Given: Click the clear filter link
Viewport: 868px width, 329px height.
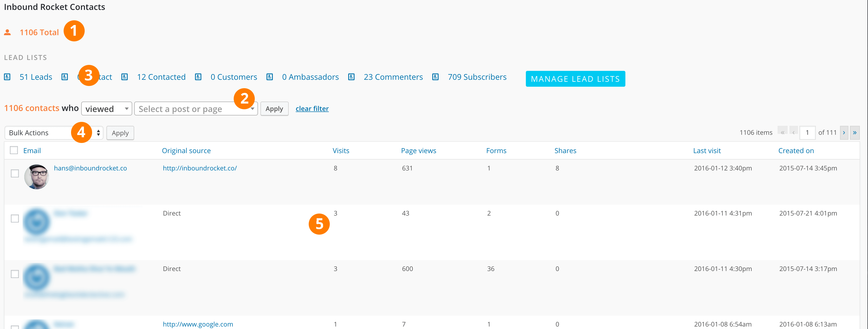Looking at the screenshot, I should point(312,108).
